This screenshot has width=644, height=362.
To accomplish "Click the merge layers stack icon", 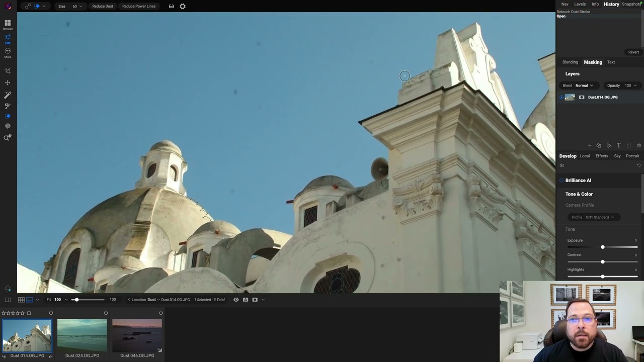I will (639, 146).
